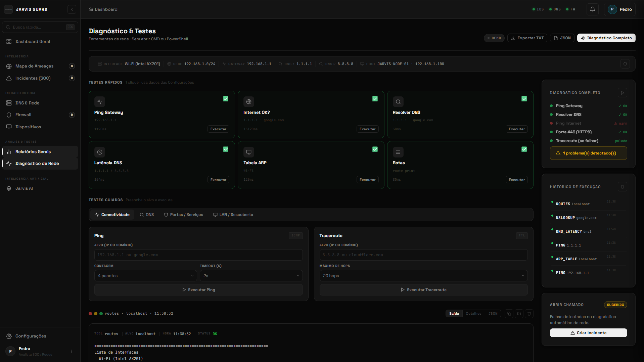
Task: Click the Internet OK globe icon
Action: coord(249,102)
